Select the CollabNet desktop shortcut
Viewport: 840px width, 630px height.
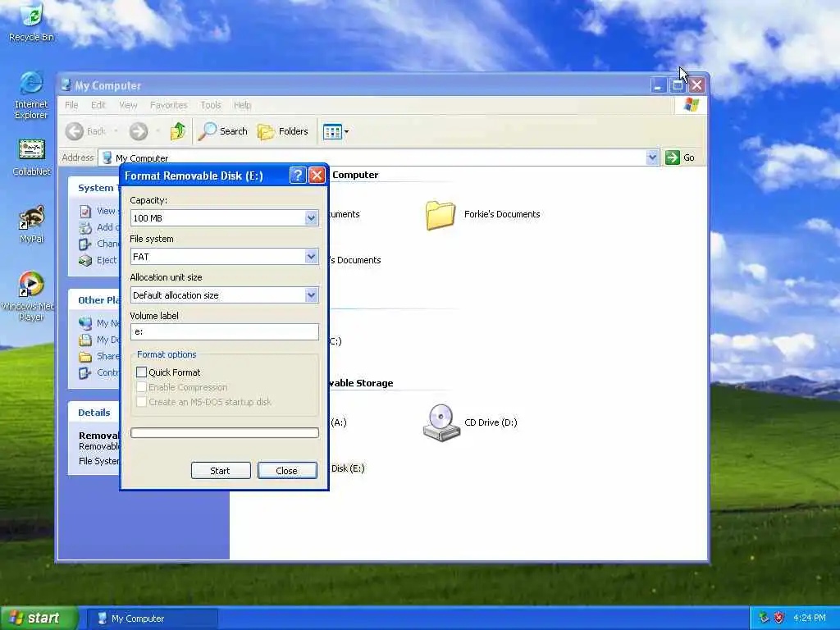tap(31, 157)
